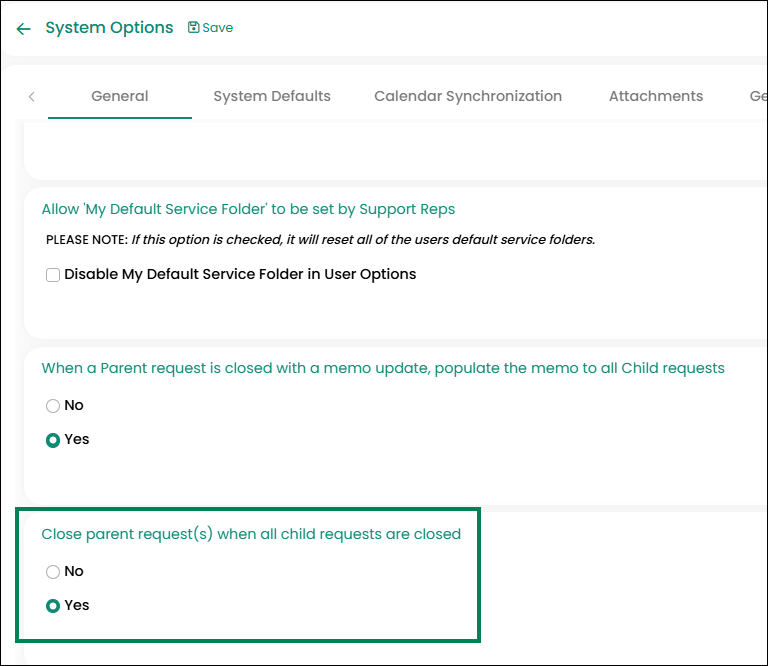Choose No for closing parent requests automatically

point(53,572)
